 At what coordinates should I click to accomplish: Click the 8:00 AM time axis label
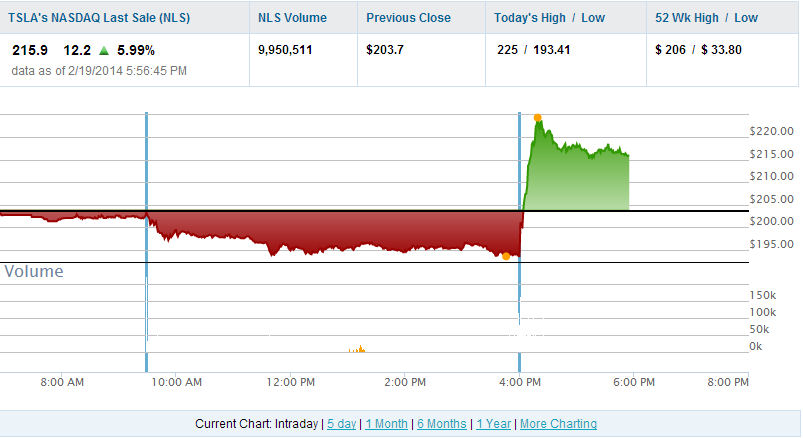tap(62, 382)
